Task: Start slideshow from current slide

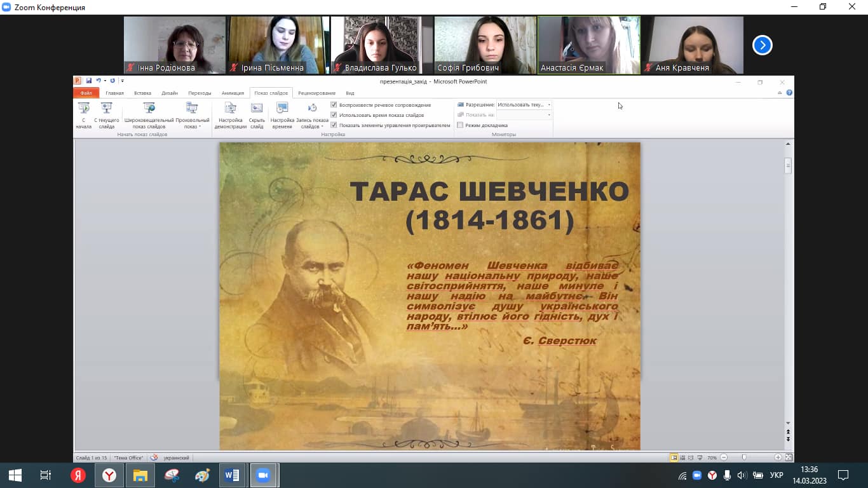Action: [106, 115]
